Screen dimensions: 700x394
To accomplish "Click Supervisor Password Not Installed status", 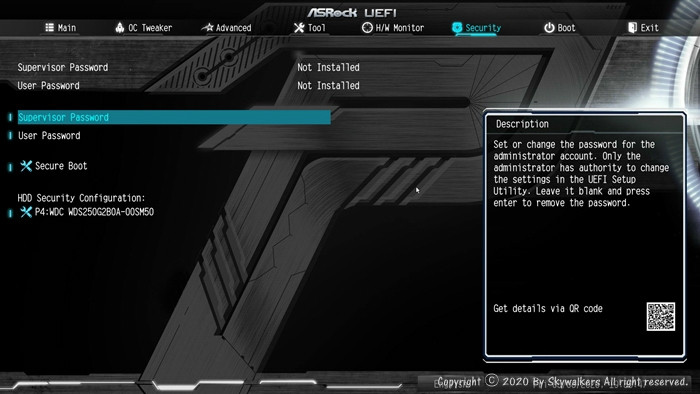I will click(x=328, y=67).
